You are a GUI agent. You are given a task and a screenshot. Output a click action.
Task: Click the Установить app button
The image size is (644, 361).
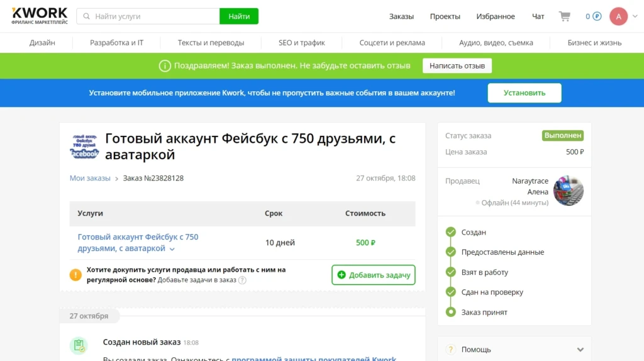[x=525, y=93]
